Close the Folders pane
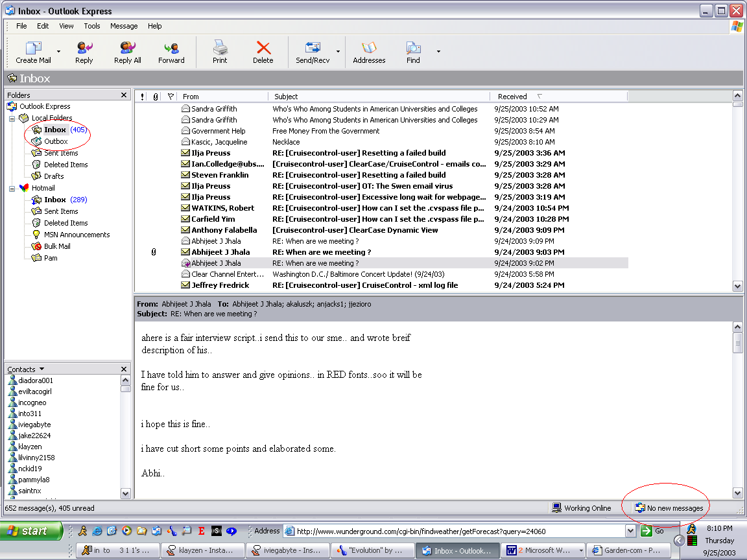747x560 pixels. tap(124, 95)
